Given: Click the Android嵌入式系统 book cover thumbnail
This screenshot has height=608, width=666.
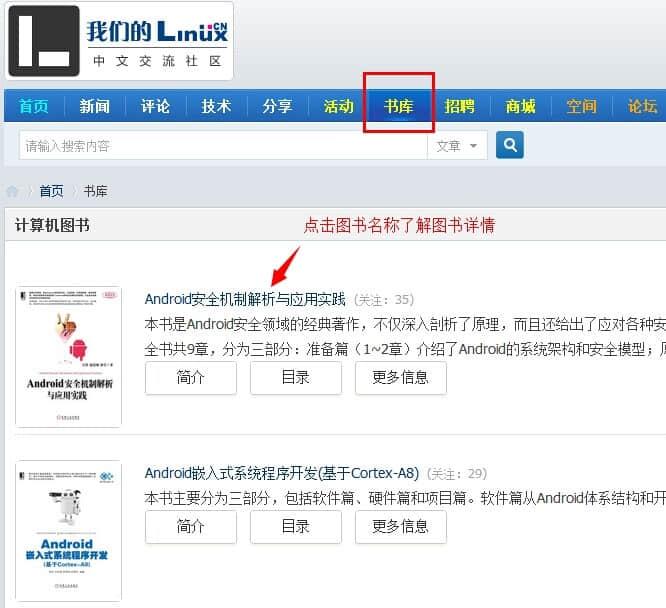Looking at the screenshot, I should 68,531.
